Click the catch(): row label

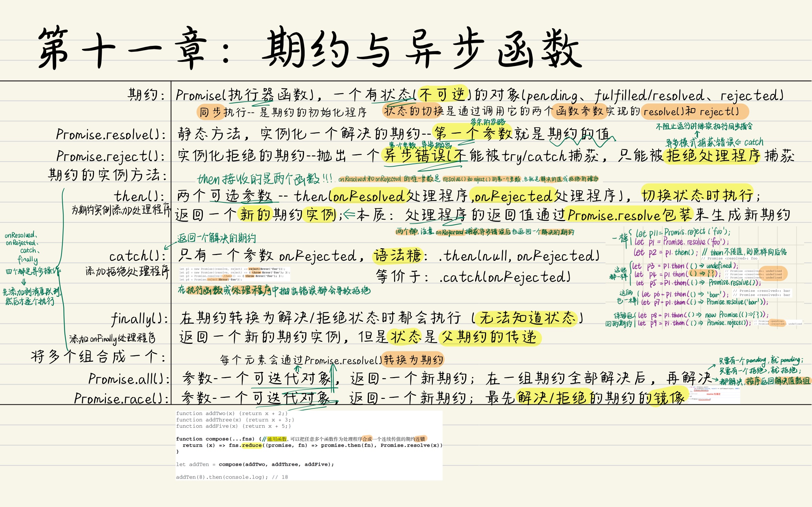pos(137,256)
